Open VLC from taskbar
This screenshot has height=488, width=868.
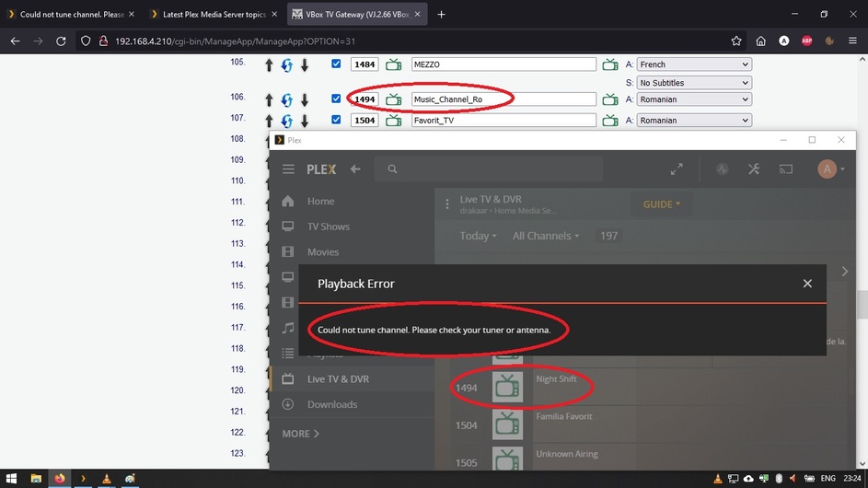[106, 479]
